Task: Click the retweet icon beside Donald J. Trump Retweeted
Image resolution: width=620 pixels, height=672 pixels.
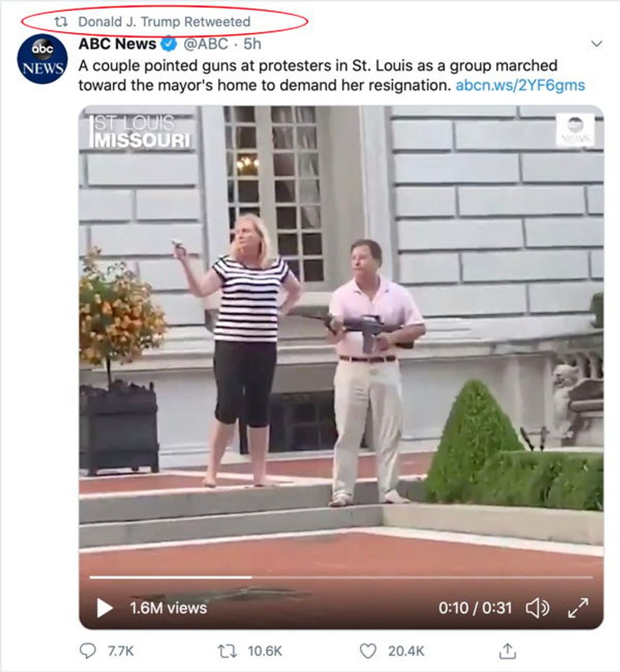Action: point(61,22)
